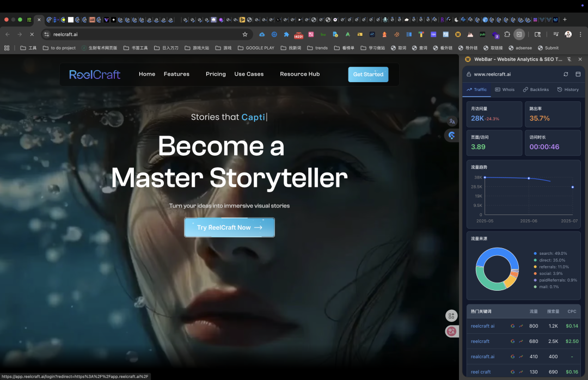Click the Try ReelCraft Now button
This screenshot has height=380, width=588.
[230, 228]
